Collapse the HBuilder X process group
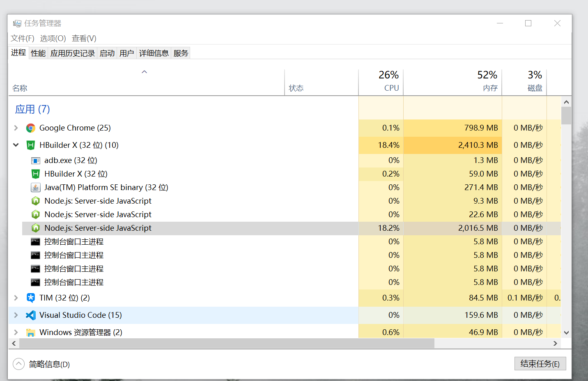This screenshot has width=588, height=381. coord(16,145)
